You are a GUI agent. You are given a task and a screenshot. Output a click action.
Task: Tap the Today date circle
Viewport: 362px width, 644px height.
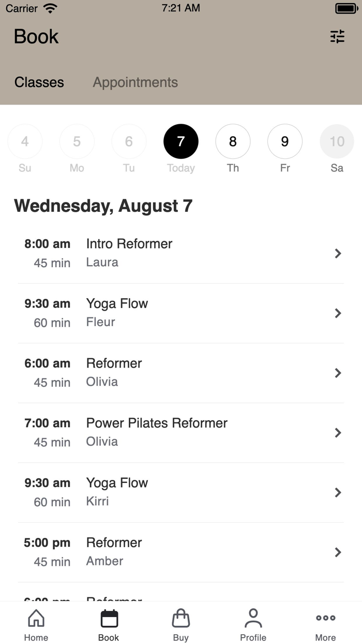coord(181,141)
